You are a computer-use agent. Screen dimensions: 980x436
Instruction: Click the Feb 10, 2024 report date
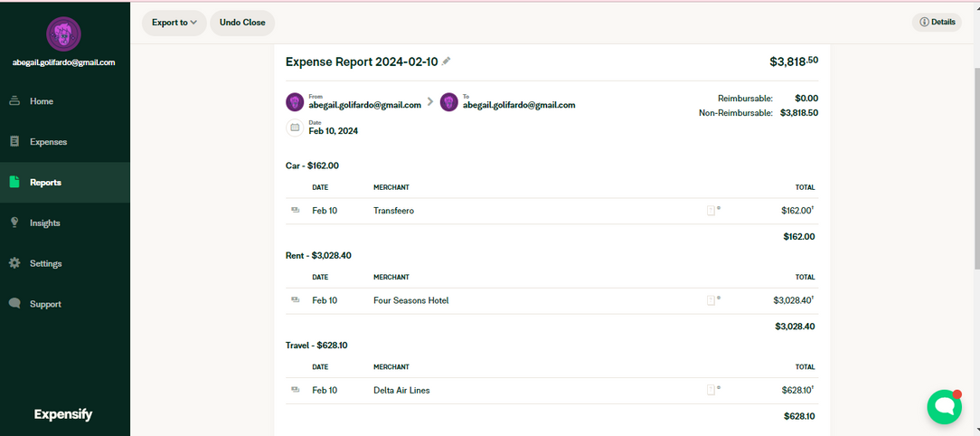[333, 131]
